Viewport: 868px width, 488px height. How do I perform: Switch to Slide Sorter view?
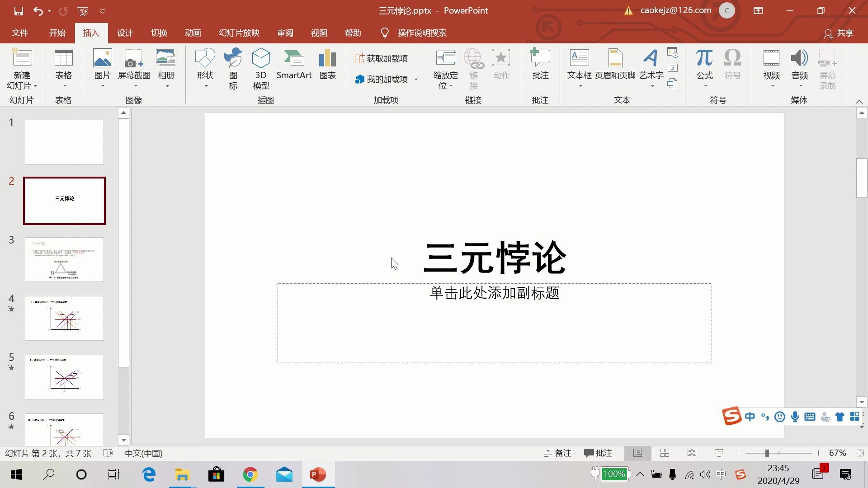(665, 453)
